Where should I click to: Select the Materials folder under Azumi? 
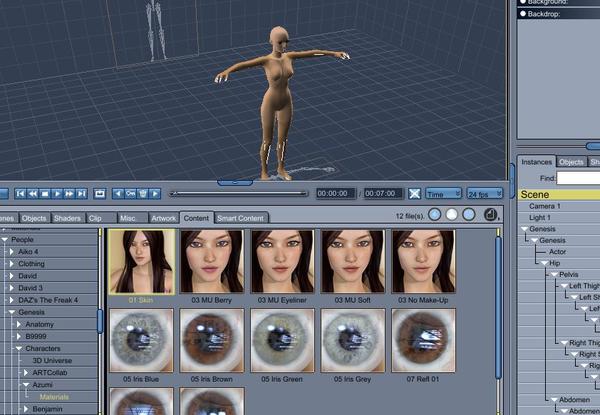[x=54, y=397]
